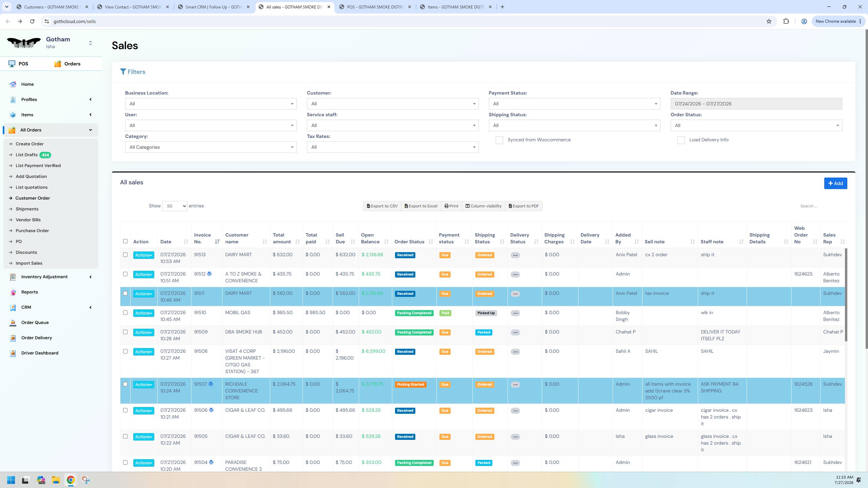
Task: Enable the Synced from Woocommerce checkbox
Action: 499,140
